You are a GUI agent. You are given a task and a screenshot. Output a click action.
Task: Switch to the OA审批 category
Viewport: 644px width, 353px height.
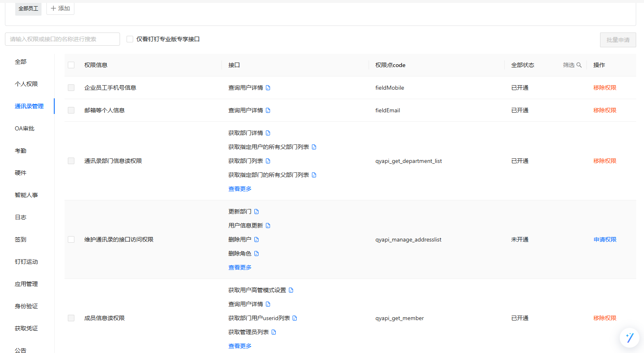click(25, 128)
